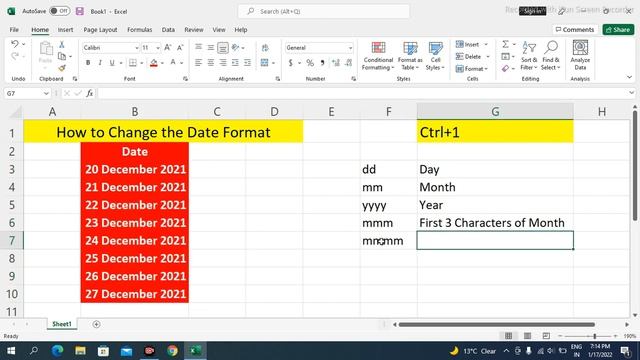Open Cell Styles gallery
Image resolution: width=640 pixels, height=360 pixels.
coord(435,56)
